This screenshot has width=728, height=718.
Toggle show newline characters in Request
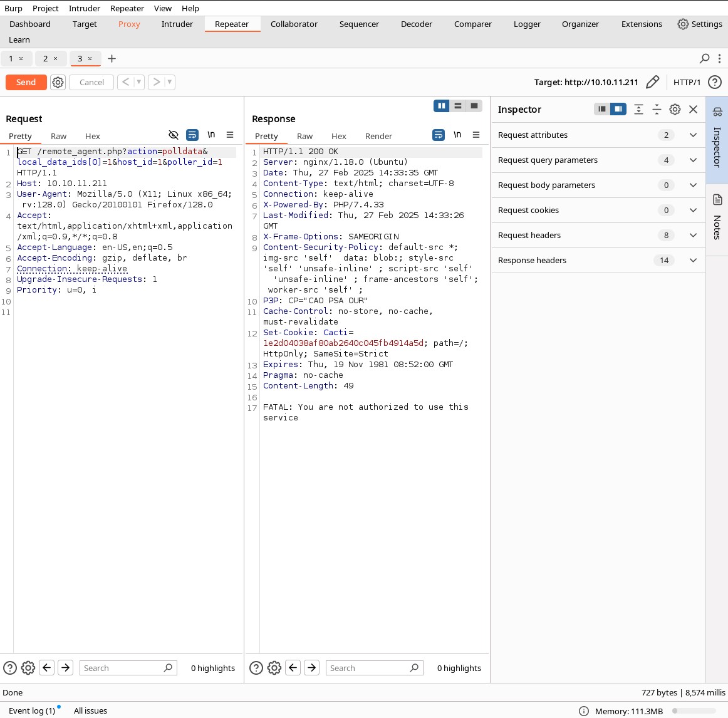[x=211, y=135]
